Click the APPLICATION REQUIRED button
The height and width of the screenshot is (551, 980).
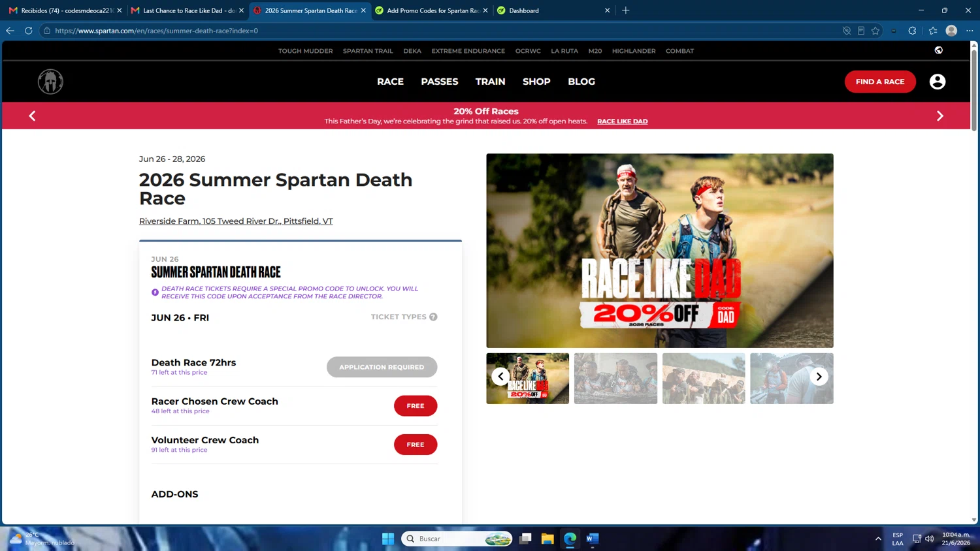tap(382, 367)
